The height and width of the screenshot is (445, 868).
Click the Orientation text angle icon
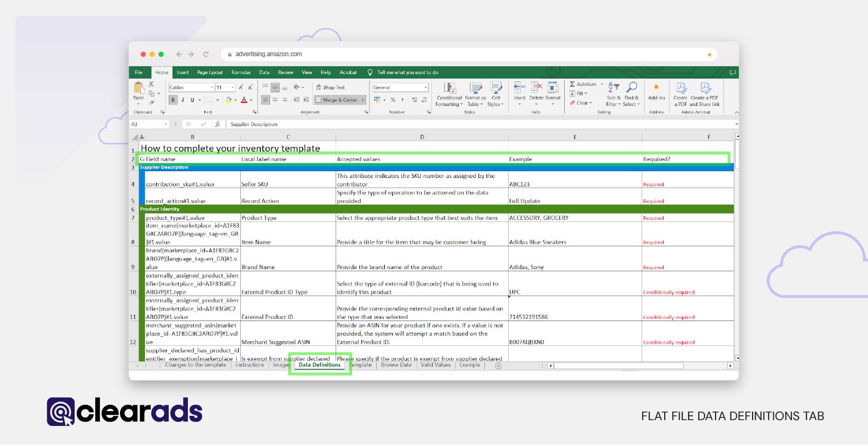297,87
